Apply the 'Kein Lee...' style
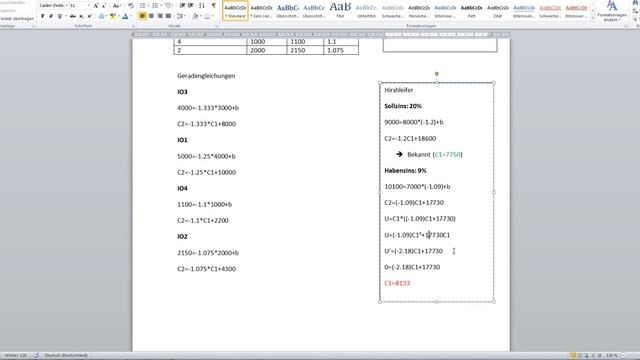Image resolution: width=640 pixels, height=360 pixels. [261, 10]
